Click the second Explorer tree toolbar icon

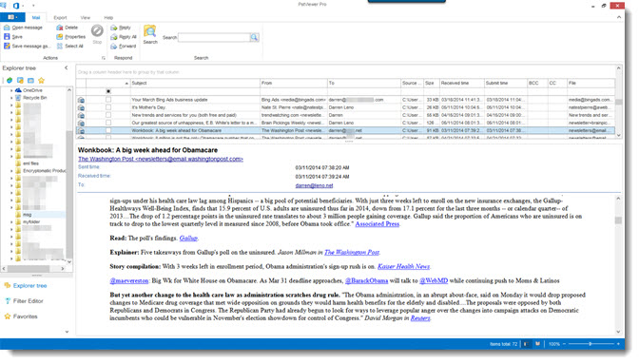pos(20,80)
